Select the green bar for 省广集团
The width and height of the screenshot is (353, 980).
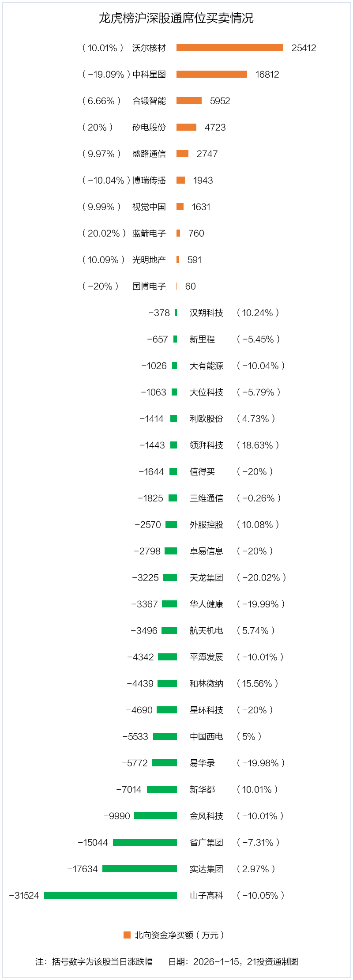tap(145, 842)
